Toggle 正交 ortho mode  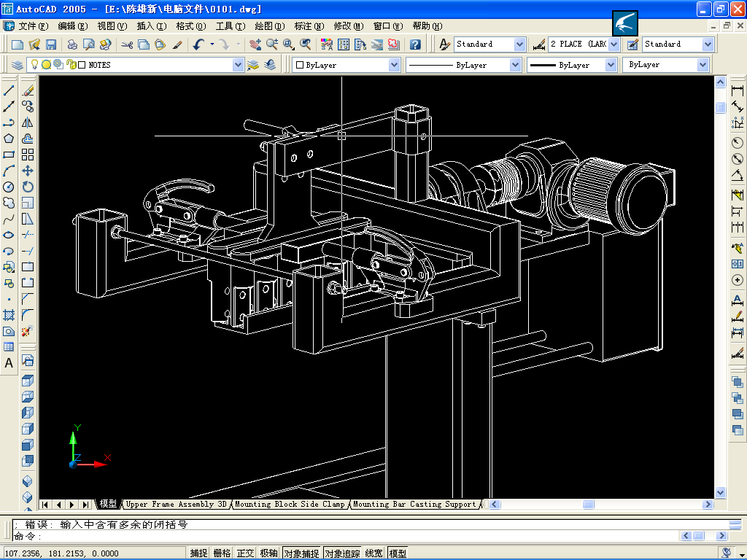[245, 553]
